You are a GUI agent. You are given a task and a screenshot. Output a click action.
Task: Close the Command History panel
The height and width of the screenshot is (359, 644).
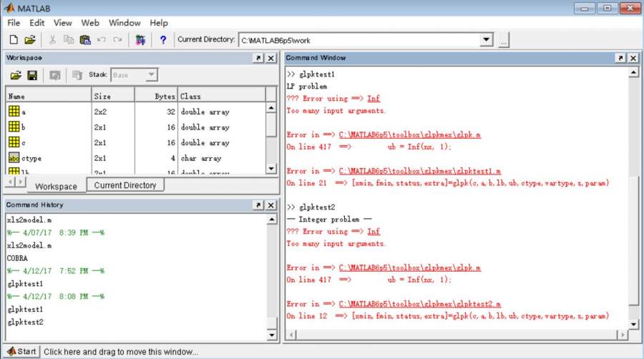271,205
